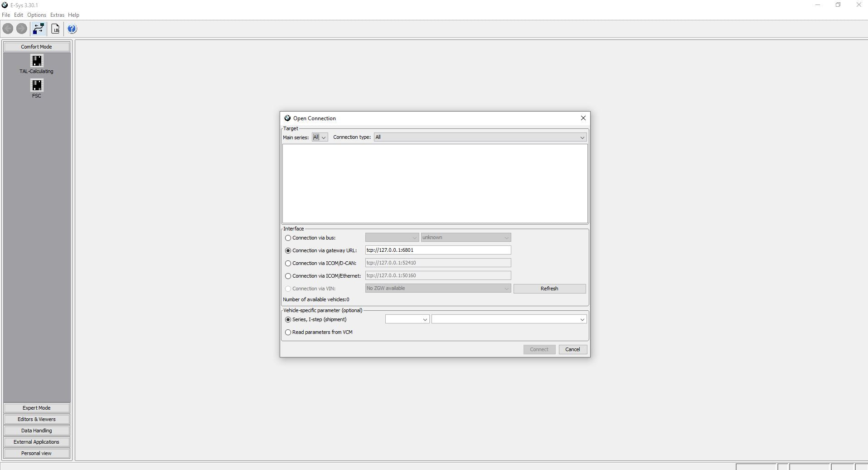Close the Open Connection dialog
This screenshot has width=868, height=470.
coord(583,118)
